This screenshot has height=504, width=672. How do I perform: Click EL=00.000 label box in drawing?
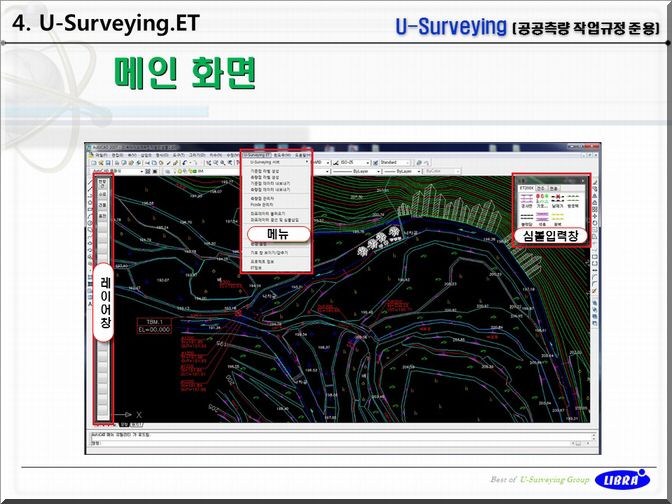(x=154, y=330)
